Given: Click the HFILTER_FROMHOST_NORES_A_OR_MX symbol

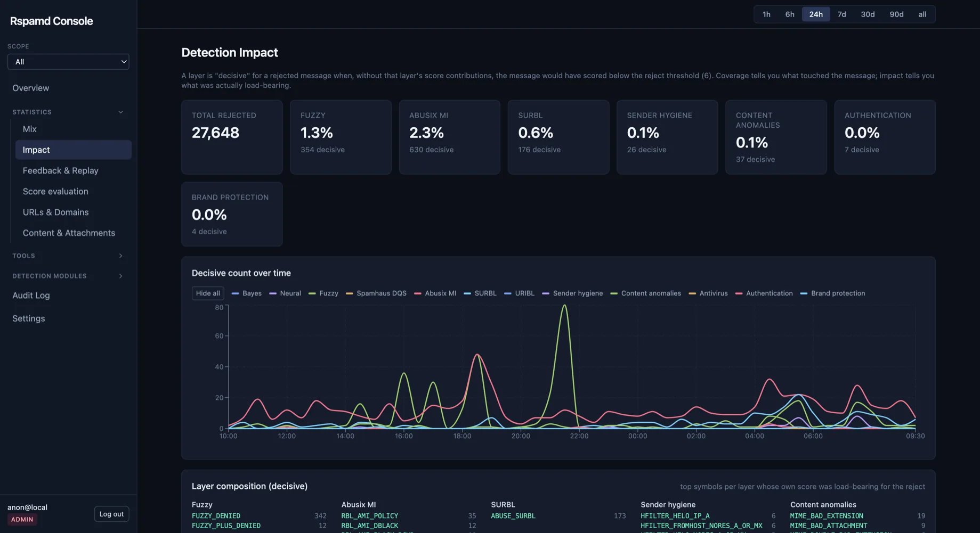Looking at the screenshot, I should pyautogui.click(x=701, y=526).
